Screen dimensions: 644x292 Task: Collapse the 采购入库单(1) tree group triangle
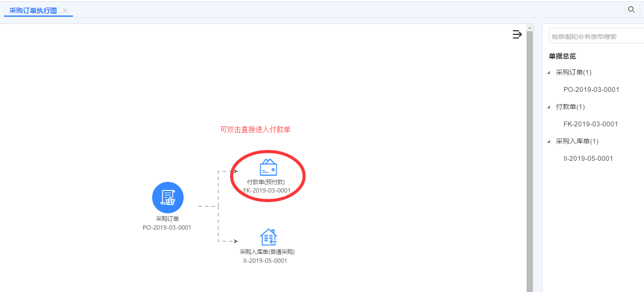pyautogui.click(x=549, y=141)
